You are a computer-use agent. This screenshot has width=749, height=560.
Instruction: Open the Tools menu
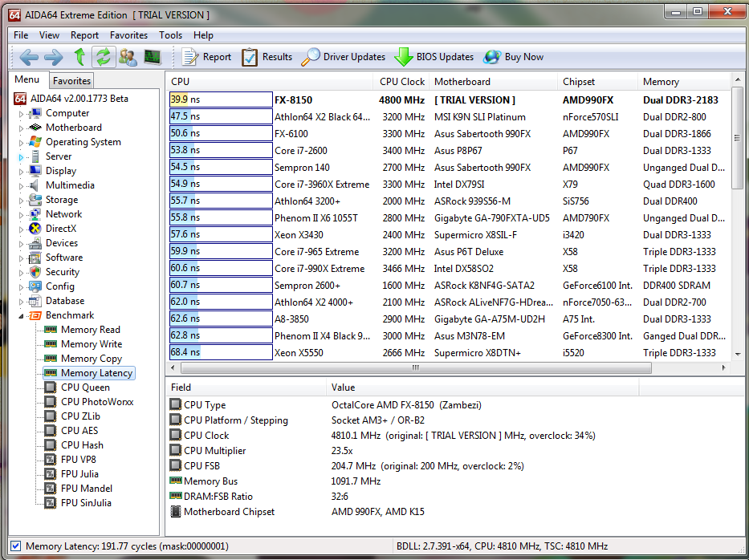170,34
